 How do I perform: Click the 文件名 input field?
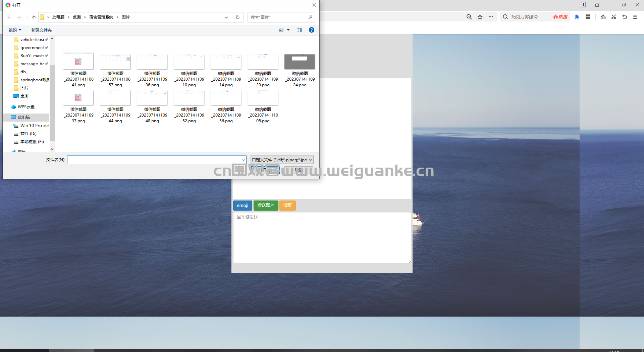(x=157, y=160)
